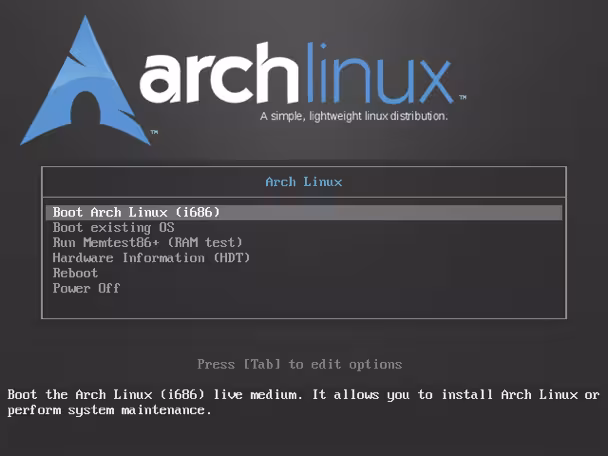Screen dimensions: 608x456
Task: Click the 'Boot the Arch Linux (i686) live medium' line
Action: pos(155,395)
